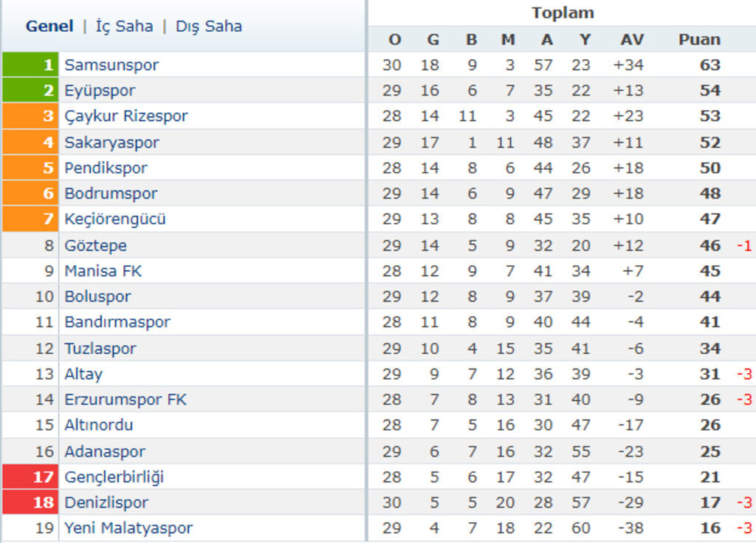Click on Keçiörengücü

(x=115, y=219)
